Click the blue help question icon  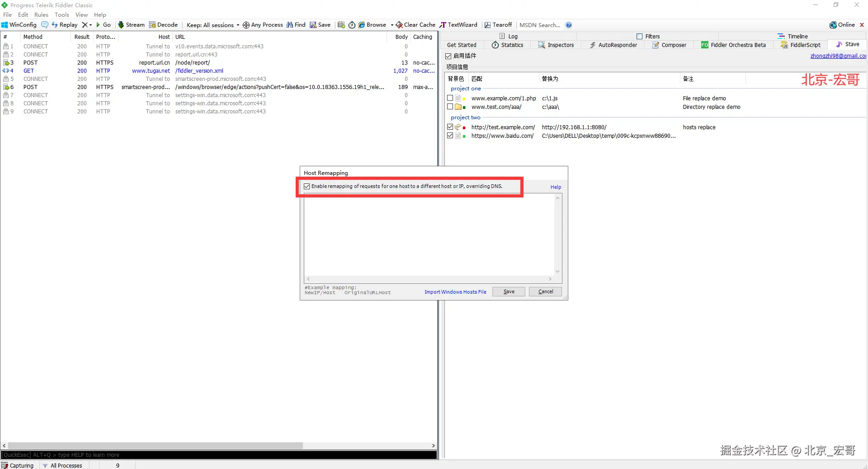(569, 25)
